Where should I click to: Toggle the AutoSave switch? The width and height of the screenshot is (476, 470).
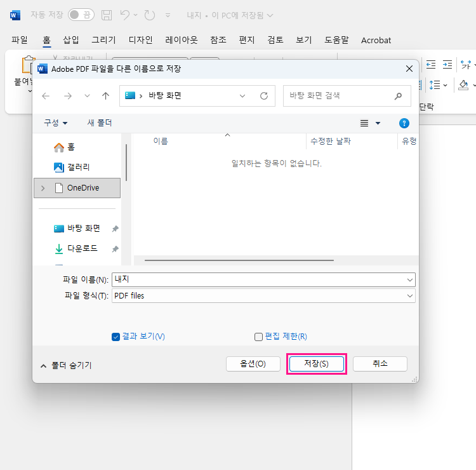pos(81,15)
